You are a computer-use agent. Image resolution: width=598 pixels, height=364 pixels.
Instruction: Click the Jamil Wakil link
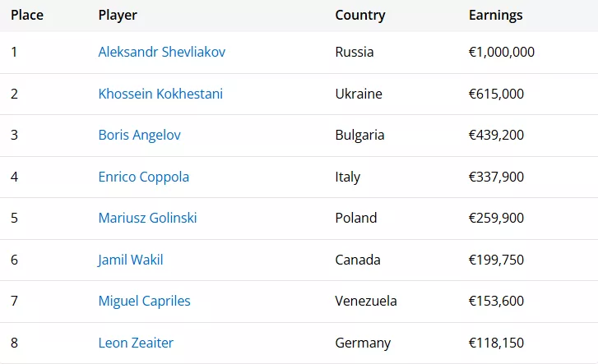(131, 260)
